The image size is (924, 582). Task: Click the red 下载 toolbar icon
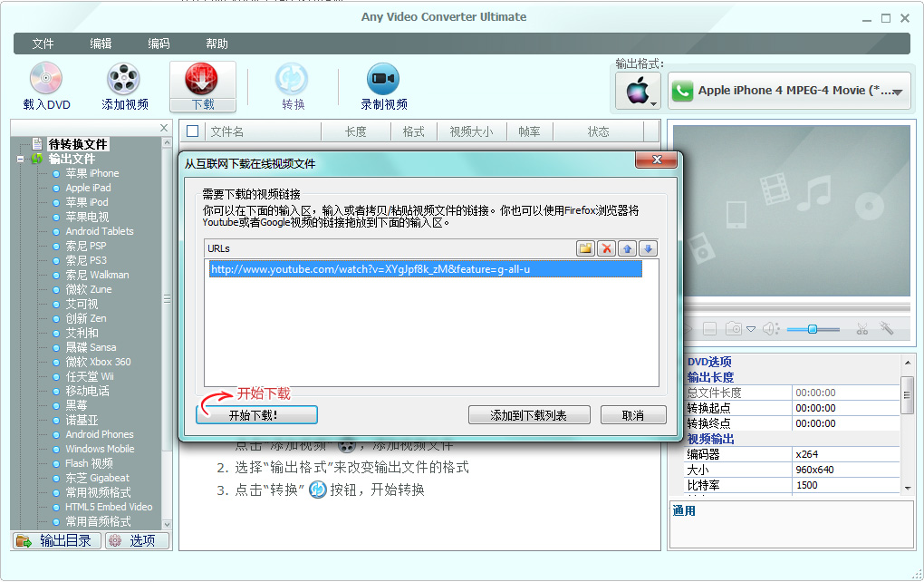[202, 79]
